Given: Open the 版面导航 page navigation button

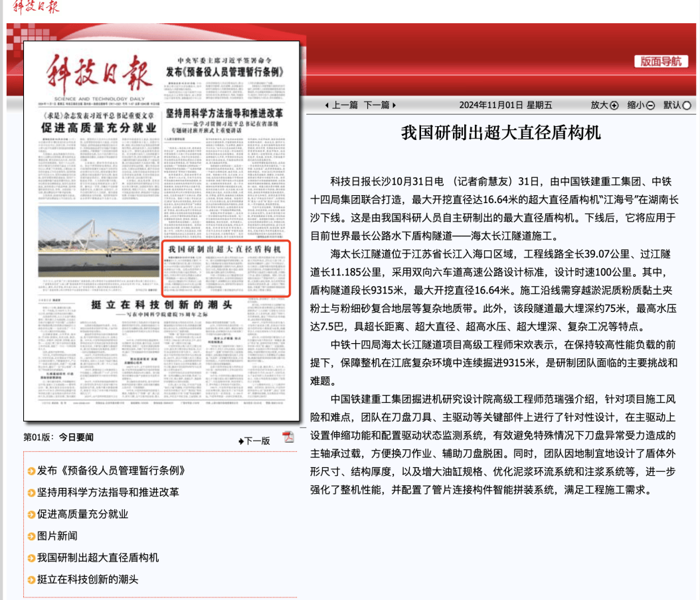Looking at the screenshot, I should click(661, 62).
